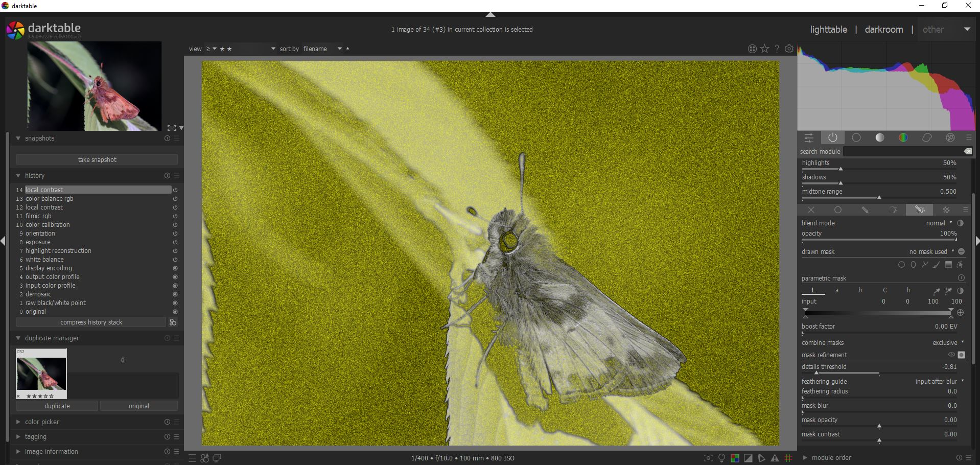The height and width of the screenshot is (465, 980).
Task: Toggle the guide lines overlay
Action: [789, 458]
